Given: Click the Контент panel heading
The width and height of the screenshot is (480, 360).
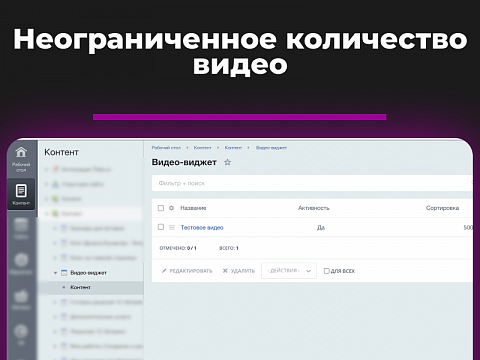Looking at the screenshot, I should coord(61,152).
